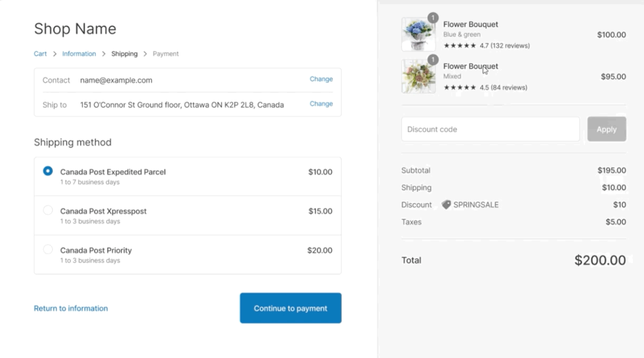Click the Return to information link
644x358 pixels.
coord(71,308)
